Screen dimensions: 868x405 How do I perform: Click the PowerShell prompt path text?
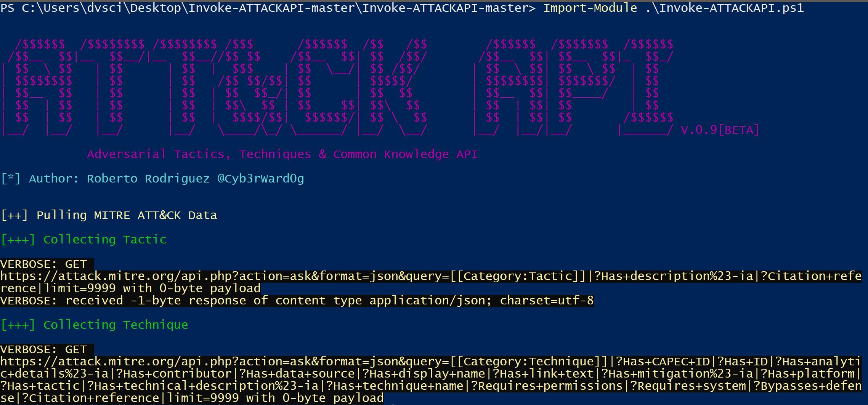point(268,8)
